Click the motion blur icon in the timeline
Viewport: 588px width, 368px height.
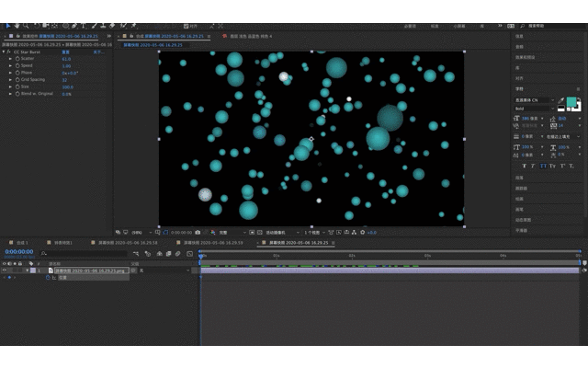pos(177,254)
